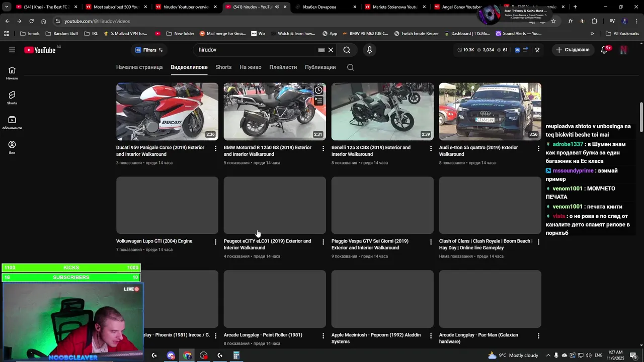Switch to the channel Shorts tab
The height and width of the screenshot is (362, 644).
pyautogui.click(x=224, y=67)
